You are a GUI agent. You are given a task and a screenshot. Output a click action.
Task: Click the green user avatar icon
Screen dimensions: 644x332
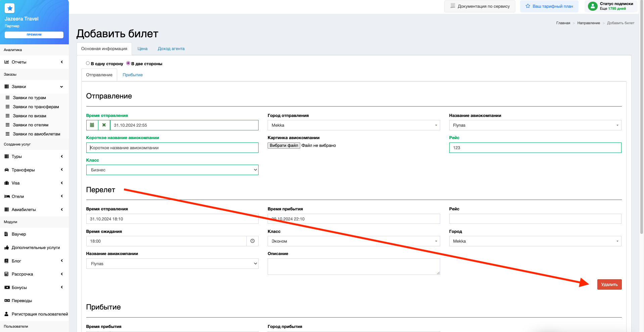click(x=593, y=6)
